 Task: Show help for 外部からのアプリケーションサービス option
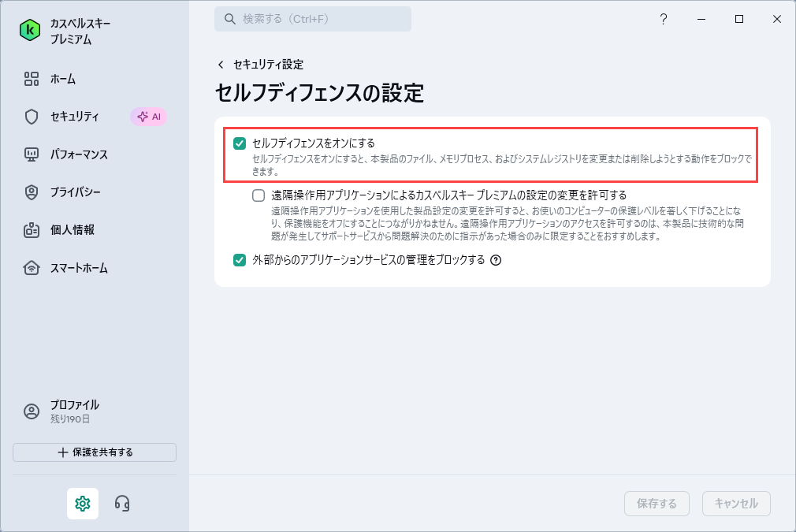(x=496, y=260)
